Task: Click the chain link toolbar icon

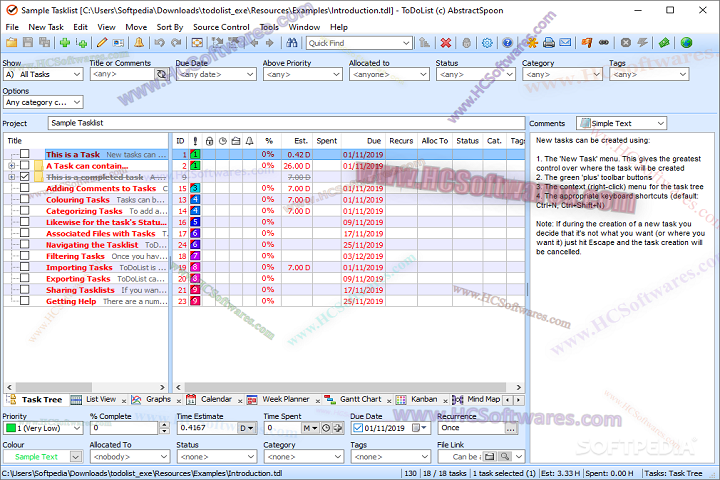Action: (x=604, y=43)
